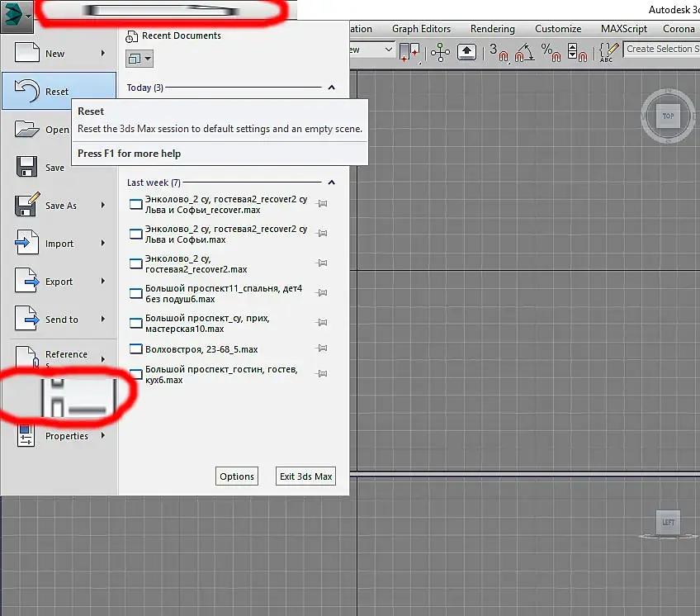This screenshot has height=616, width=700.
Task: Open the Send to menu entry
Action: (x=59, y=320)
